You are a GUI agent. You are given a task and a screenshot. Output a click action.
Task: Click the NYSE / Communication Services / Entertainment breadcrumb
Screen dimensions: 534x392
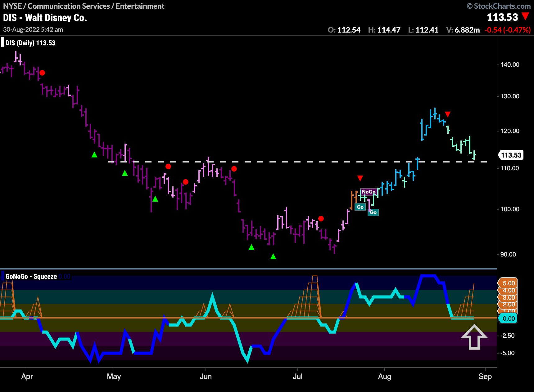84,6
